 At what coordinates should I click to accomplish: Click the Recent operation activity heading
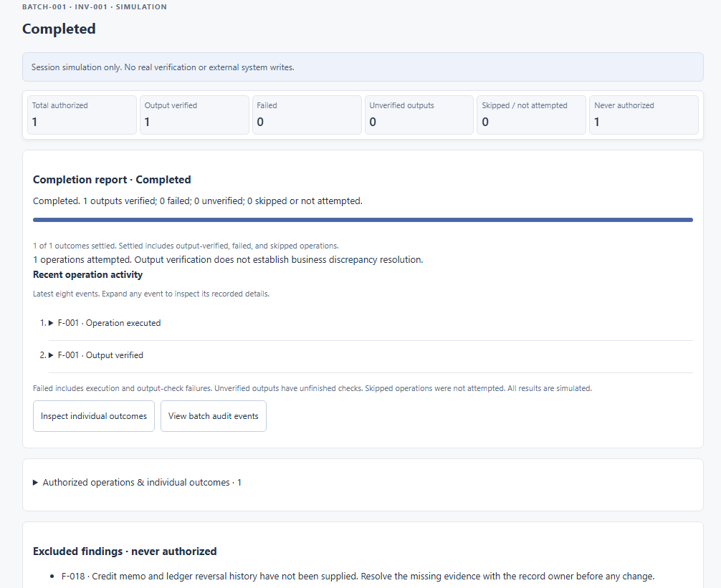[x=88, y=275]
